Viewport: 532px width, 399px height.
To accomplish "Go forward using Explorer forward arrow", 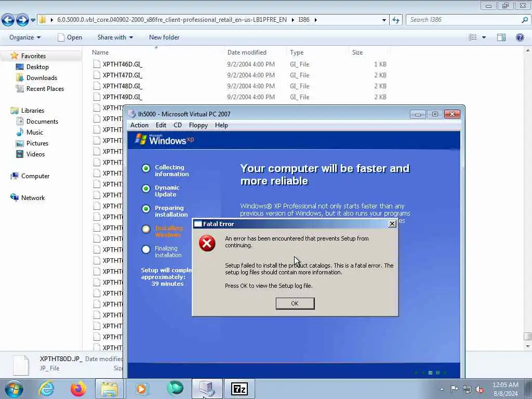I will [22, 20].
